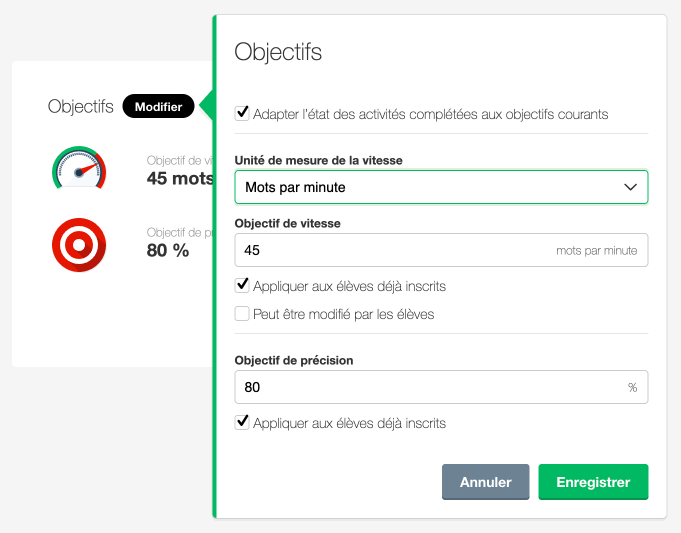Click the speedometer speed goal icon
Image resolution: width=681 pixels, height=533 pixels.
point(79,168)
